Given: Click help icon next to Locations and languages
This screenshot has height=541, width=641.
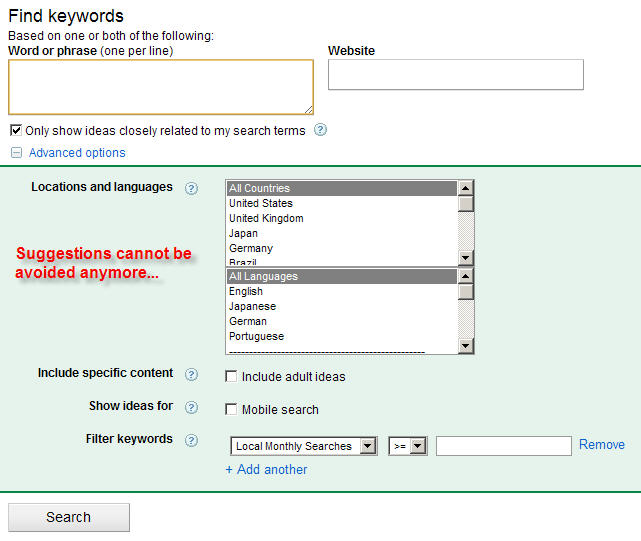Looking at the screenshot, I should (x=191, y=188).
